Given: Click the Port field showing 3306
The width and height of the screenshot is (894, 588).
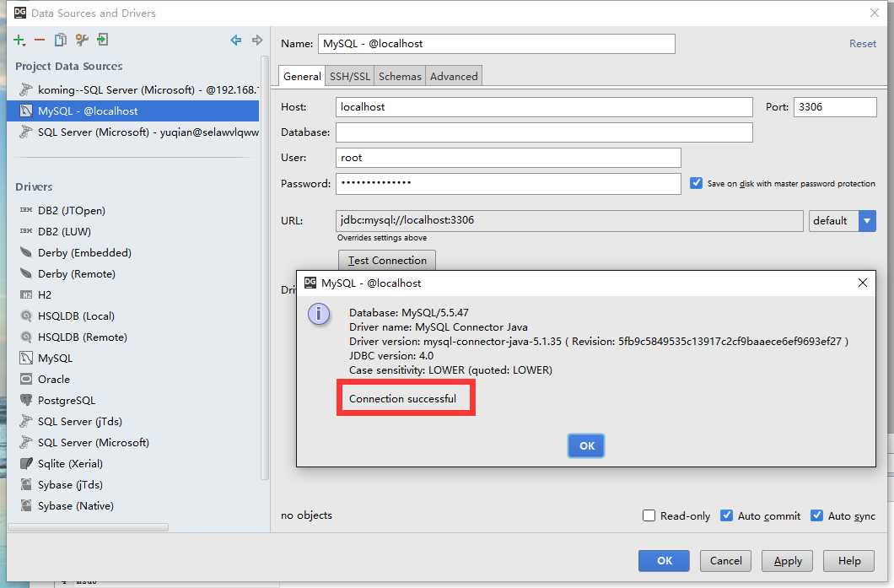Looking at the screenshot, I should pyautogui.click(x=835, y=106).
